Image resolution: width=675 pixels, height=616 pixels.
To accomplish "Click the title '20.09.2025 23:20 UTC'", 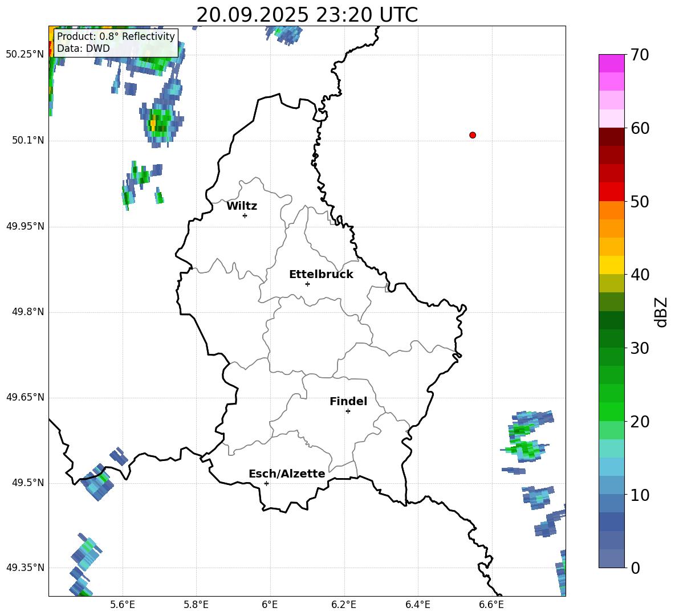I will [307, 15].
